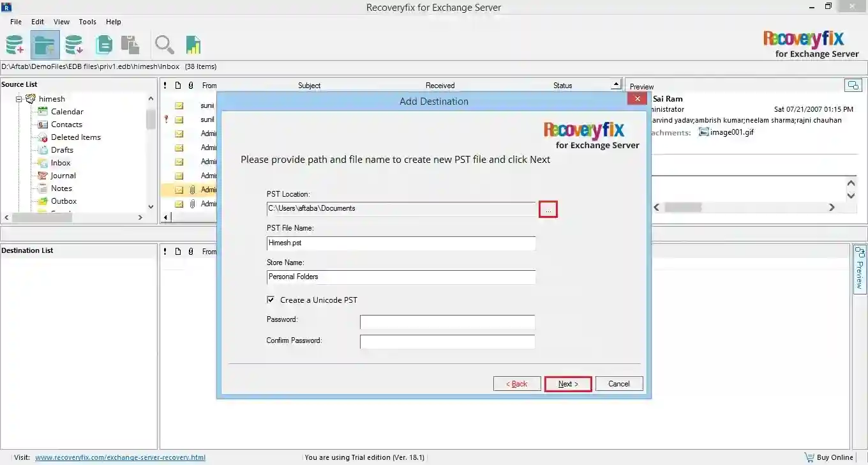Collapse the himesh mailbox tree node
The height and width of the screenshot is (465, 868).
(x=19, y=99)
